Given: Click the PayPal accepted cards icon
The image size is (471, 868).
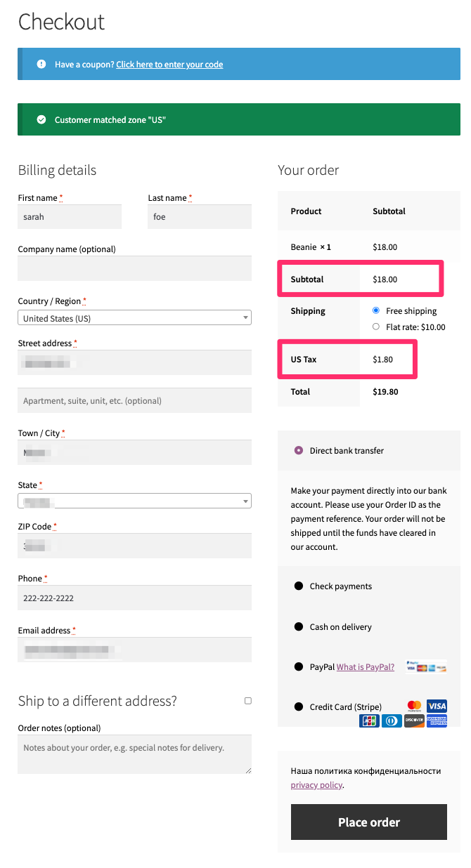Looking at the screenshot, I should pos(425,666).
